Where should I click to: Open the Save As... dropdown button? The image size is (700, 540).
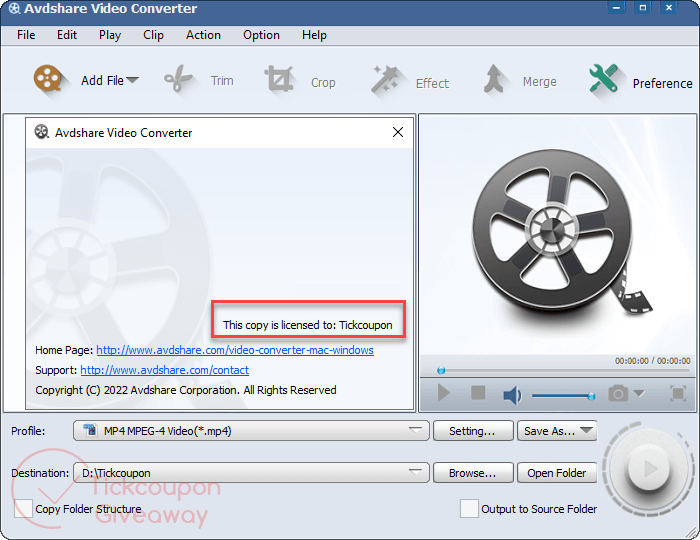[x=557, y=431]
